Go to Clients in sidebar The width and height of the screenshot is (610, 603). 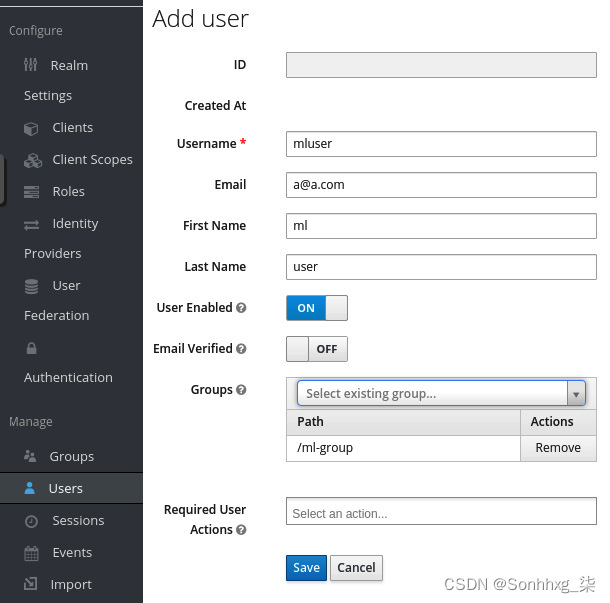click(x=71, y=128)
